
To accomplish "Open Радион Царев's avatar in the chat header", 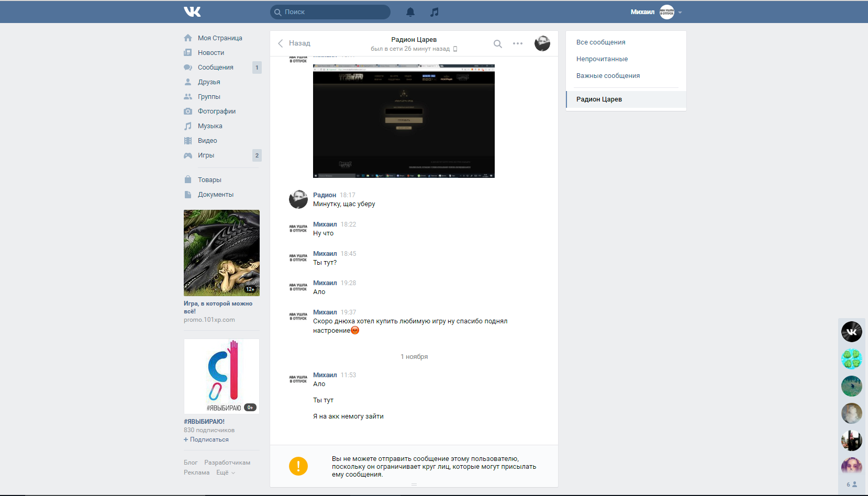I will pyautogui.click(x=542, y=43).
